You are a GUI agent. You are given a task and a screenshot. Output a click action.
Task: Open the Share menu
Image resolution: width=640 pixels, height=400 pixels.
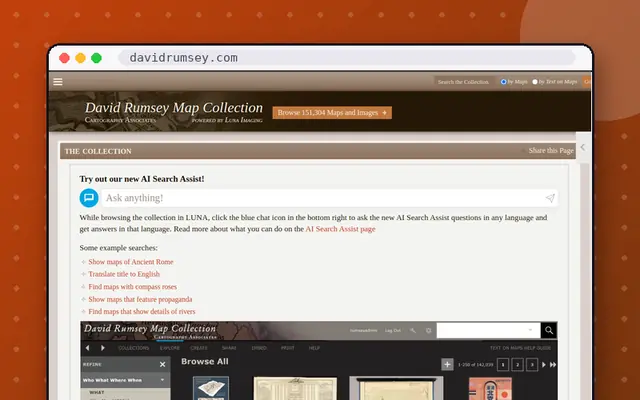tap(229, 348)
